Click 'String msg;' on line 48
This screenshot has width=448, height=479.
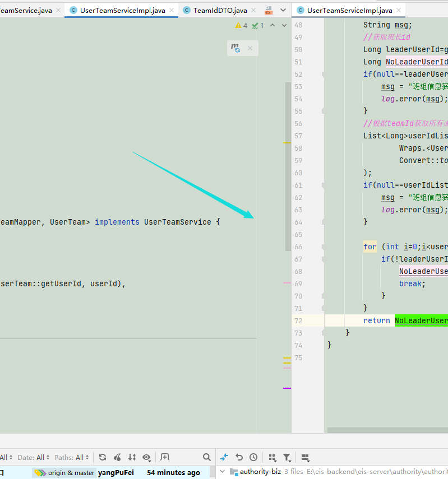tap(388, 25)
